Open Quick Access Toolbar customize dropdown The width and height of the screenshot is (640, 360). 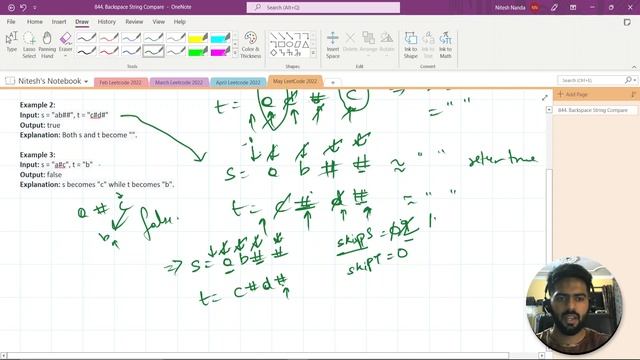point(35,8)
